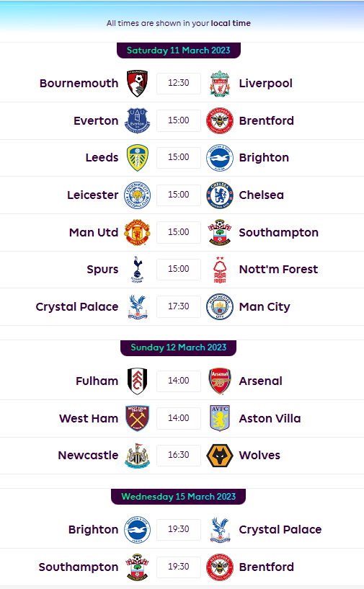This screenshot has height=589, width=364.
Task: Click the Bournemouth club crest
Action: [x=137, y=83]
